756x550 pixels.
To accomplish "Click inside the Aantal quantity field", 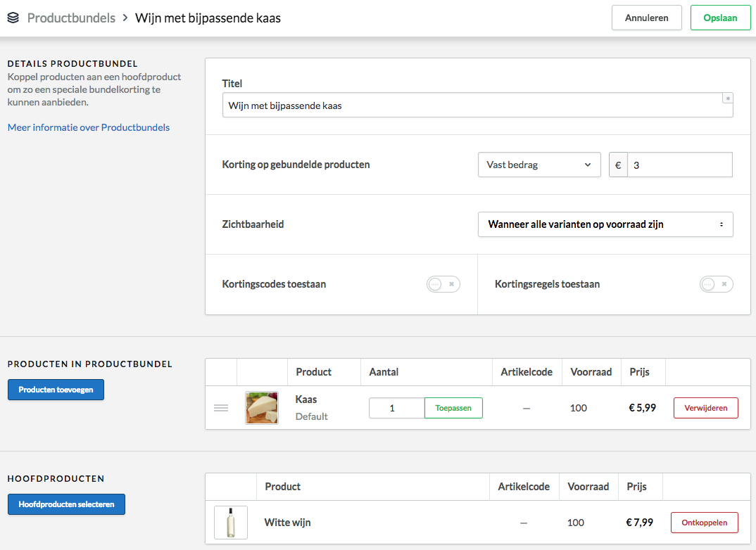I will click(396, 408).
